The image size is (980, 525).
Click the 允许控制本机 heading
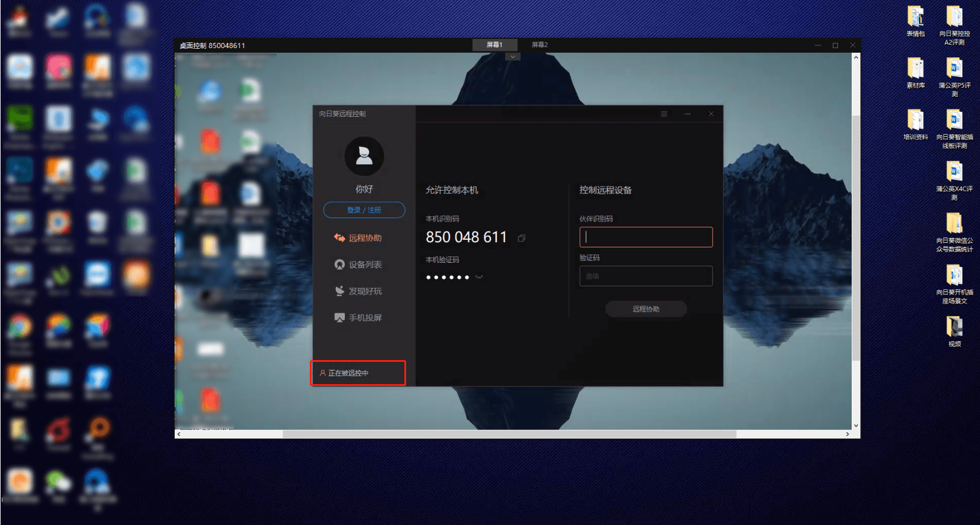pyautogui.click(x=452, y=190)
